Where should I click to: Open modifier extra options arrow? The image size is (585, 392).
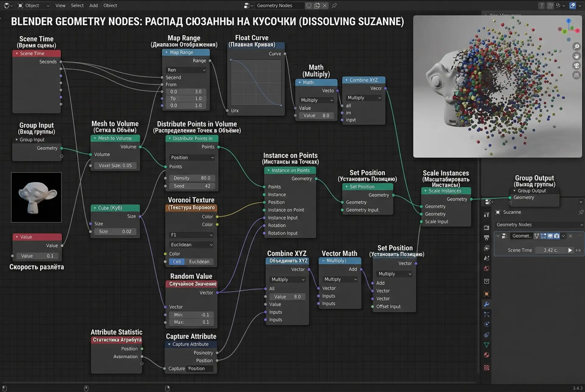click(563, 236)
